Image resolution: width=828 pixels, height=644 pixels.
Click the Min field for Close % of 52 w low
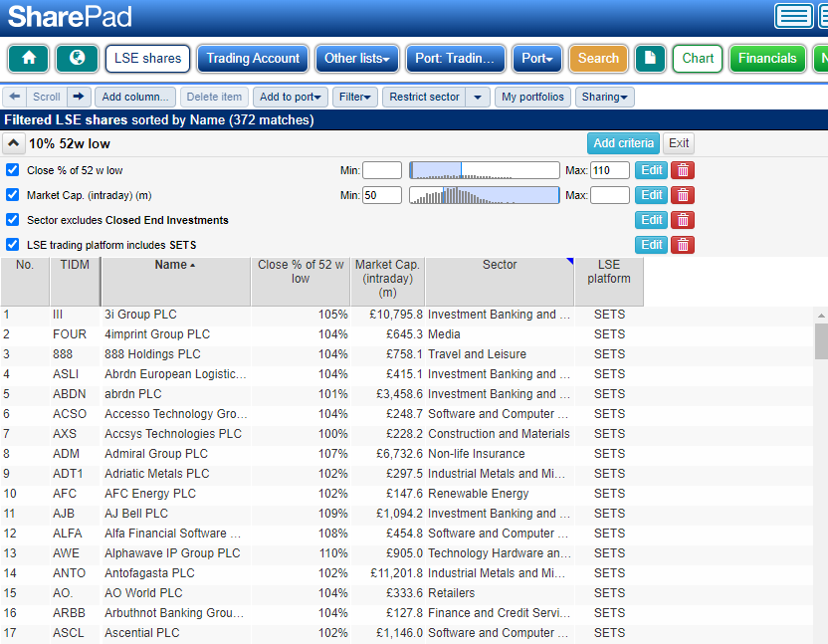[x=382, y=170]
